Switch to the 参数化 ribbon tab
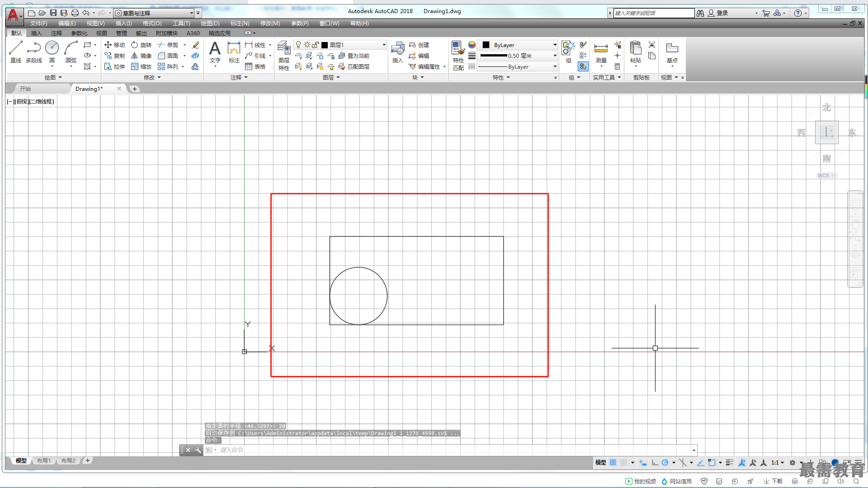The image size is (868, 488). tap(79, 33)
